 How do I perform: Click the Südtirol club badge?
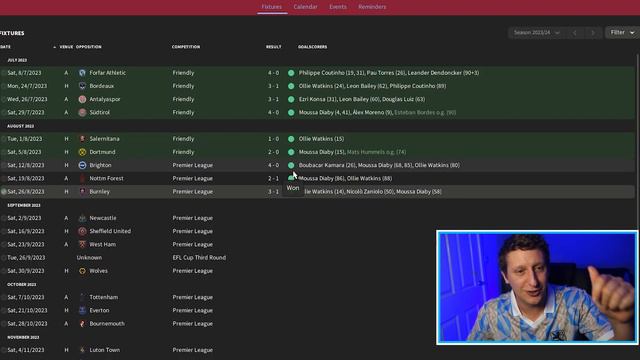[82, 112]
